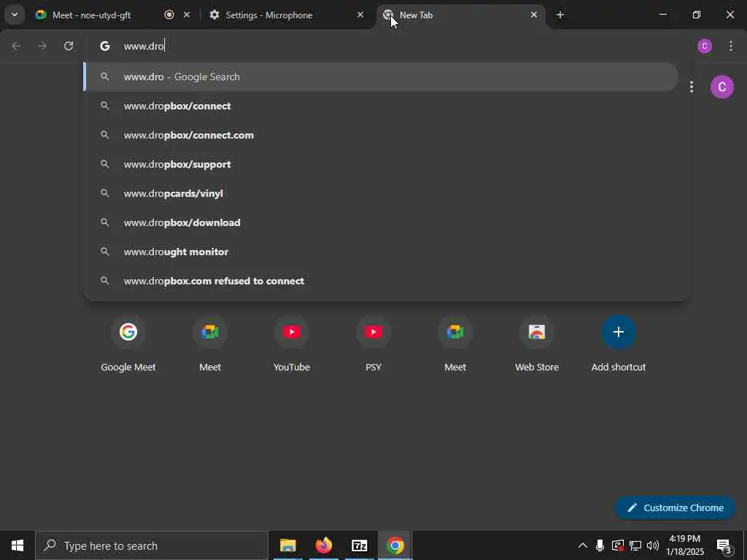Open the notification center icon
747x560 pixels.
724,545
